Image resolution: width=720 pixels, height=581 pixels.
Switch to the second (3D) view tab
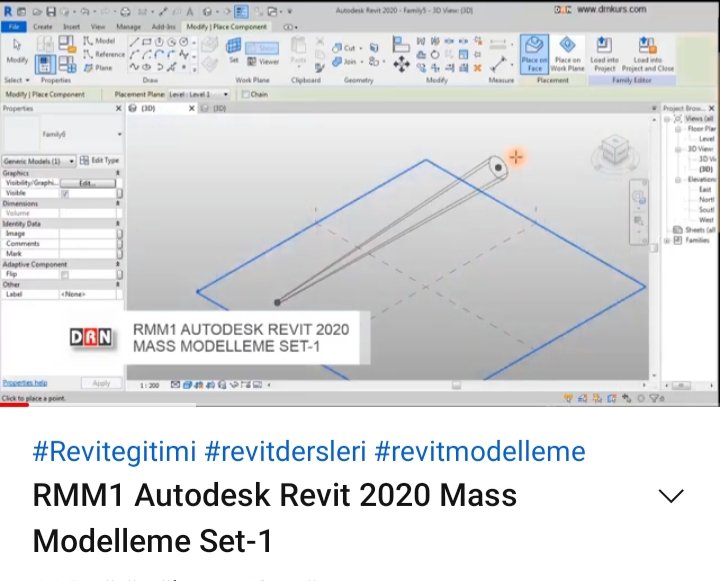pyautogui.click(x=214, y=108)
